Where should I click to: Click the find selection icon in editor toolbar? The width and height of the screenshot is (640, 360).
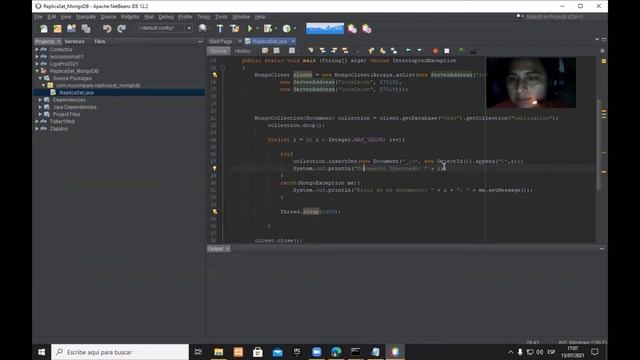[x=311, y=51]
